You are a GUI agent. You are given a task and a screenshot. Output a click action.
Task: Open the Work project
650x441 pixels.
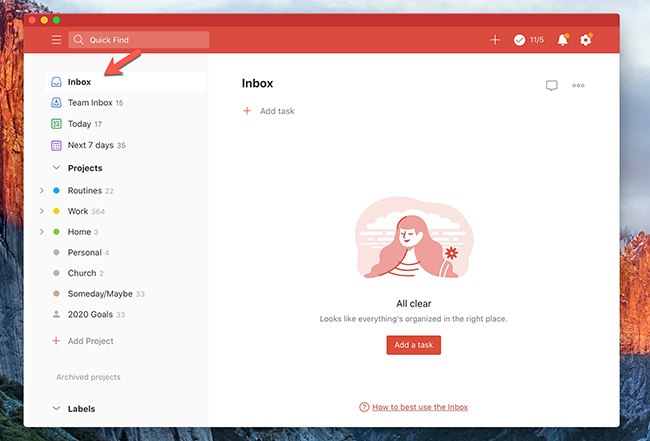78,211
